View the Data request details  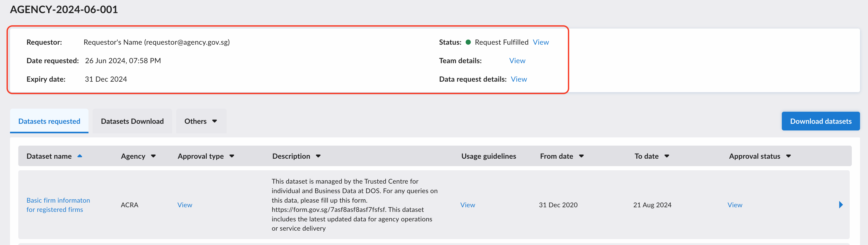click(519, 79)
